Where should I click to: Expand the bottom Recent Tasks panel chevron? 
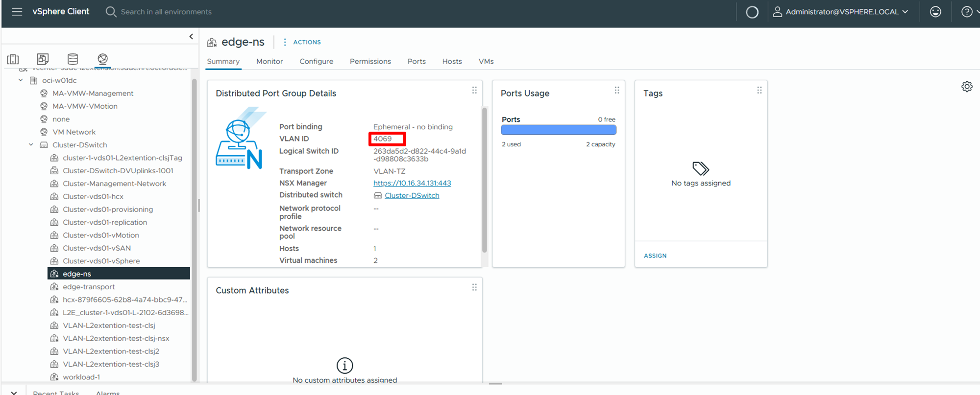14,393
